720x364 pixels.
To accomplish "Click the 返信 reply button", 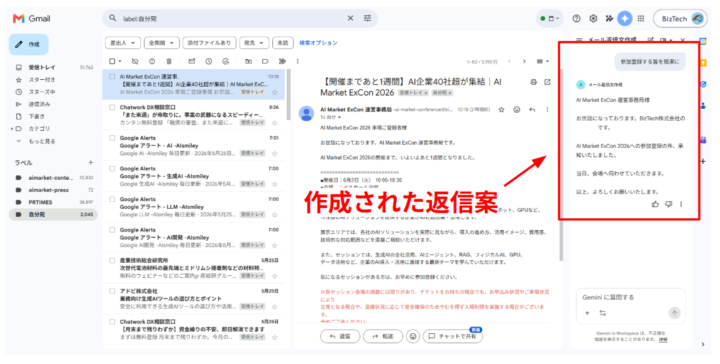I will [340, 336].
